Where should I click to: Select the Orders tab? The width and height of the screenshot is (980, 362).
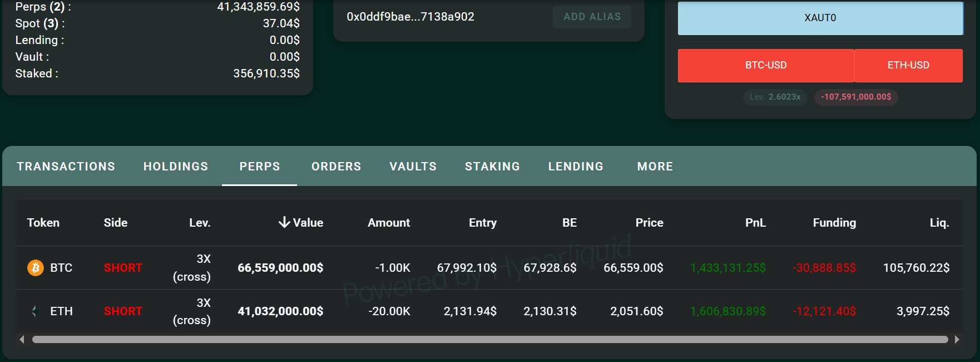[x=336, y=167]
